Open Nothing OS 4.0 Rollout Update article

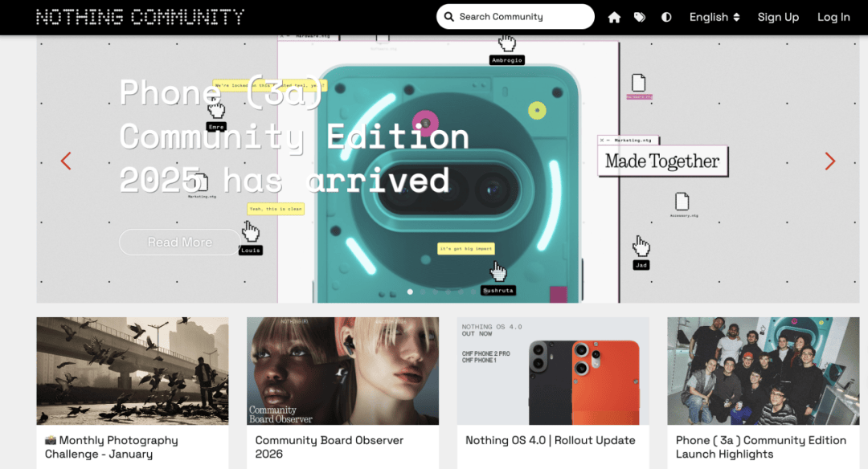click(x=550, y=440)
